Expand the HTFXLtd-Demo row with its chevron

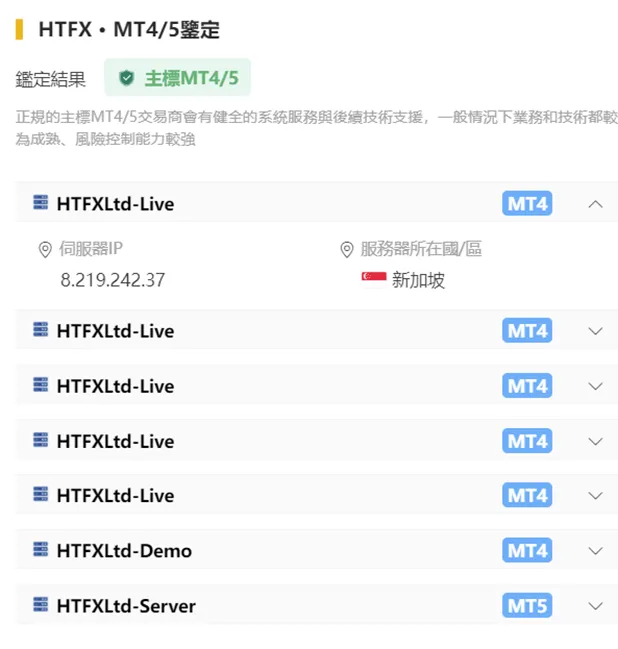[595, 551]
